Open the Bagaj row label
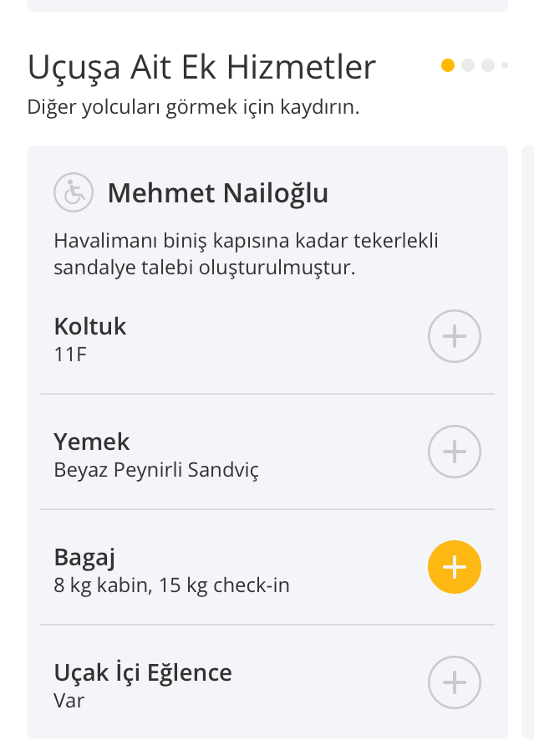The width and height of the screenshot is (534, 756). point(84,558)
